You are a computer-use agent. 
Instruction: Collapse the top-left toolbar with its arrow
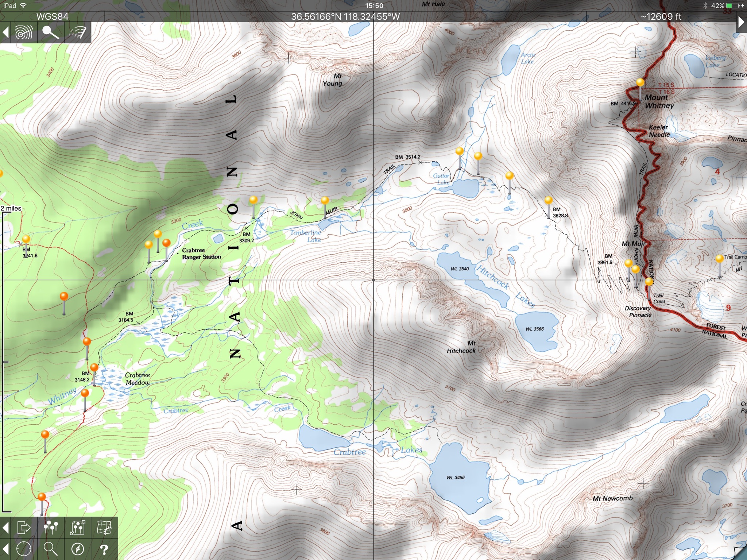pos(5,33)
